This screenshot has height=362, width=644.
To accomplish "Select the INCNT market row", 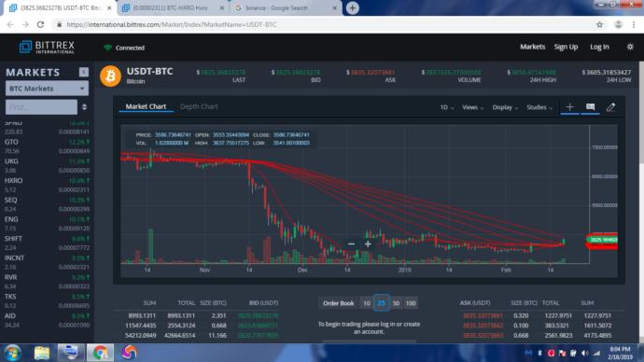I will coord(47,262).
